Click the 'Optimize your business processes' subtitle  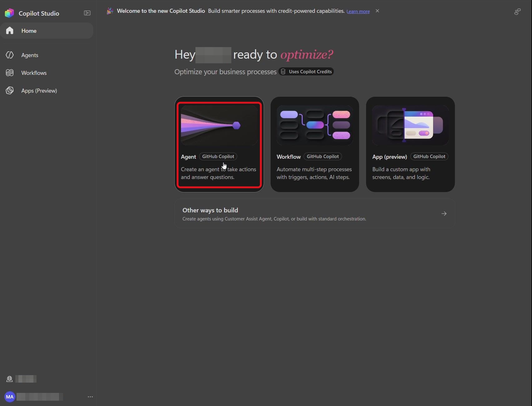[225, 72]
